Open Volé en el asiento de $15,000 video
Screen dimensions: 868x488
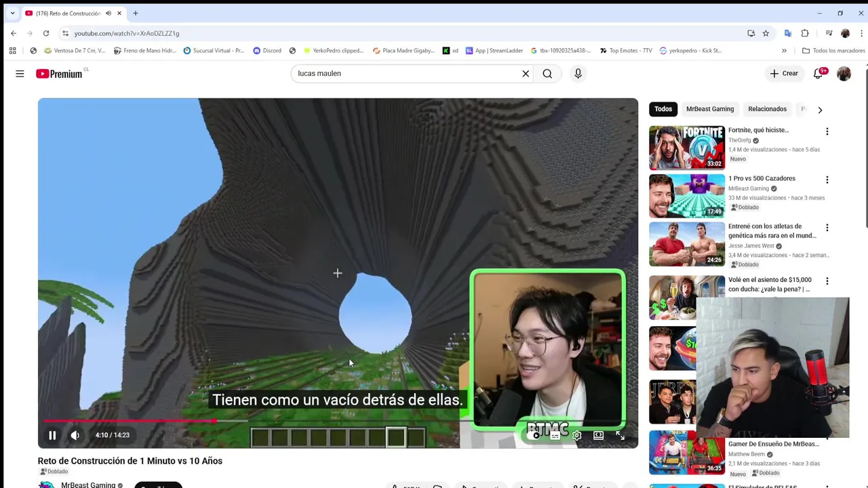(770, 284)
